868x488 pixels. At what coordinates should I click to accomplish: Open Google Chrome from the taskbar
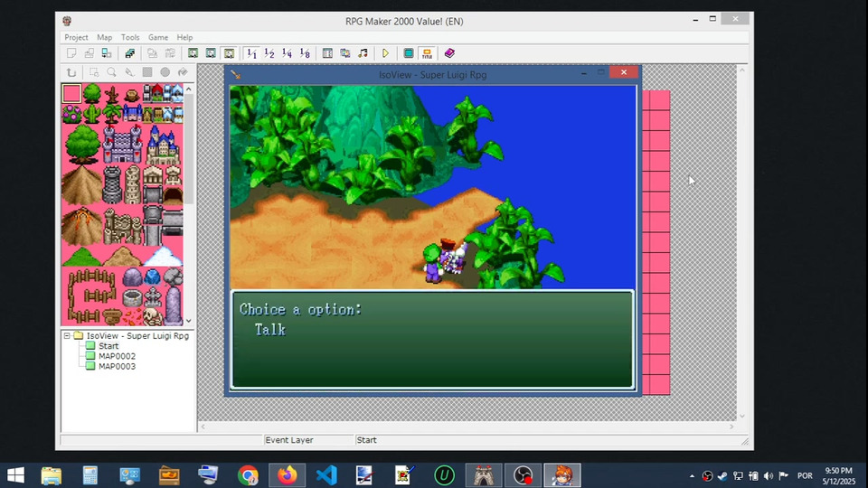click(x=248, y=475)
